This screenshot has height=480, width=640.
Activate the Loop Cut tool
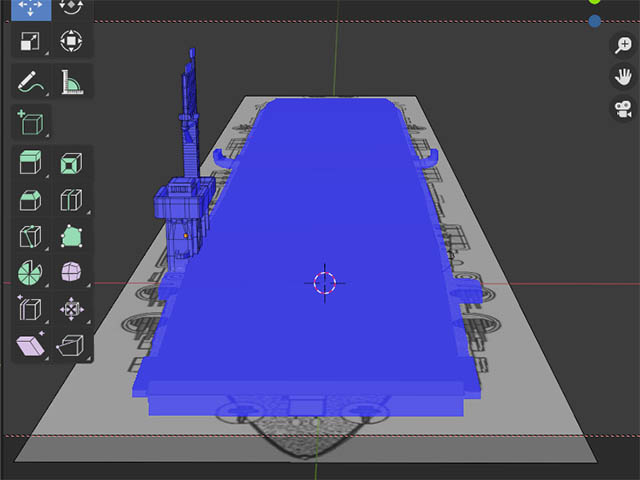tap(71, 200)
